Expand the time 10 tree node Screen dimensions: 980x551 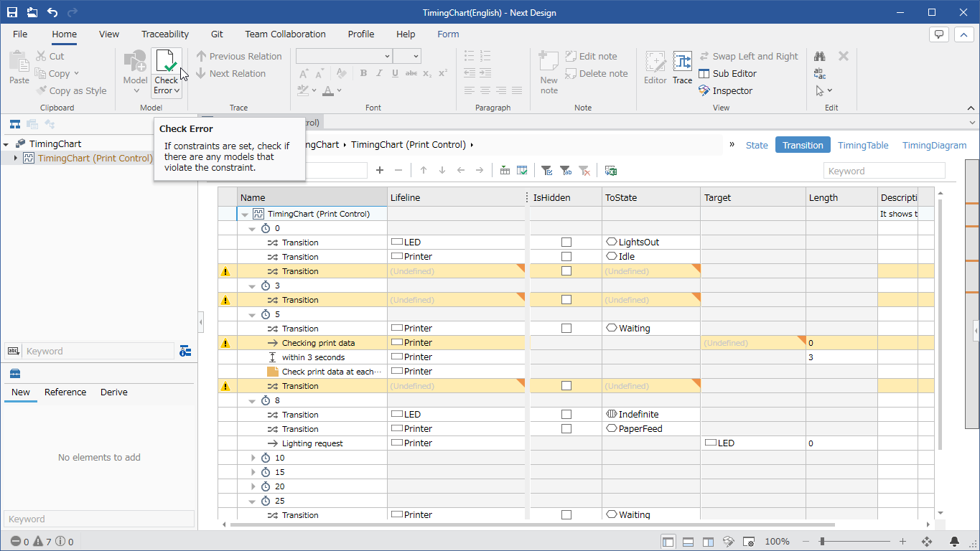tap(253, 457)
